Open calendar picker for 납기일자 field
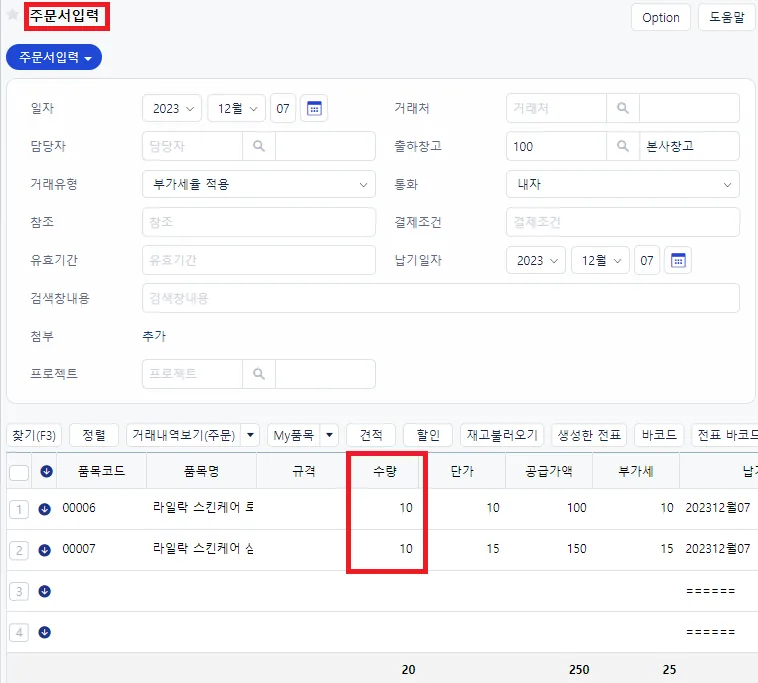 [x=678, y=261]
